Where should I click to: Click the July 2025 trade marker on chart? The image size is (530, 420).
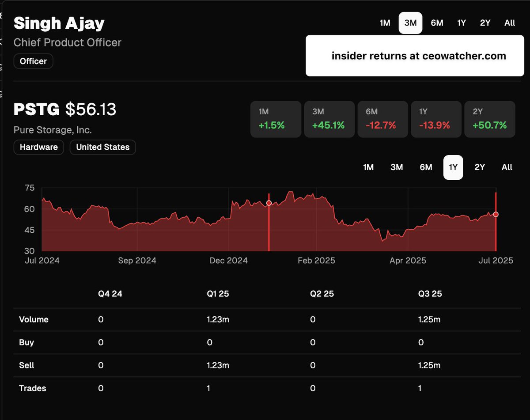[496, 214]
